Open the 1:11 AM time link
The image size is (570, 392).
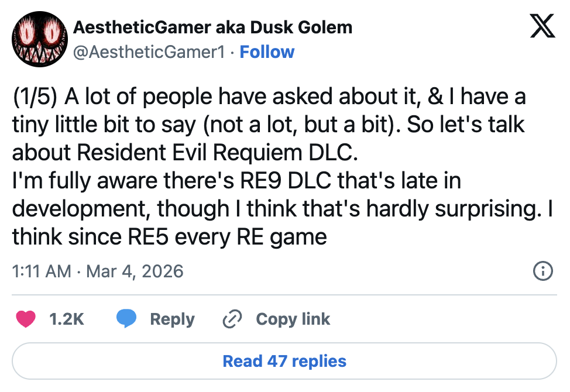pos(42,271)
